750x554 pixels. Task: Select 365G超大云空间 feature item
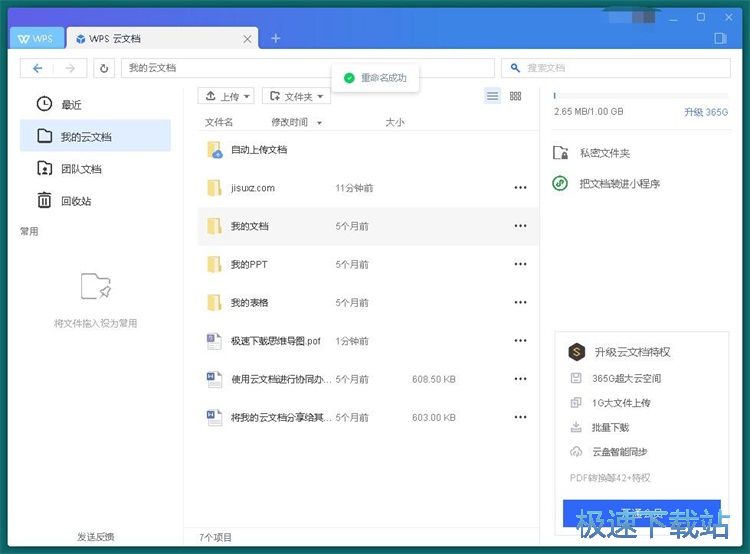pos(616,378)
